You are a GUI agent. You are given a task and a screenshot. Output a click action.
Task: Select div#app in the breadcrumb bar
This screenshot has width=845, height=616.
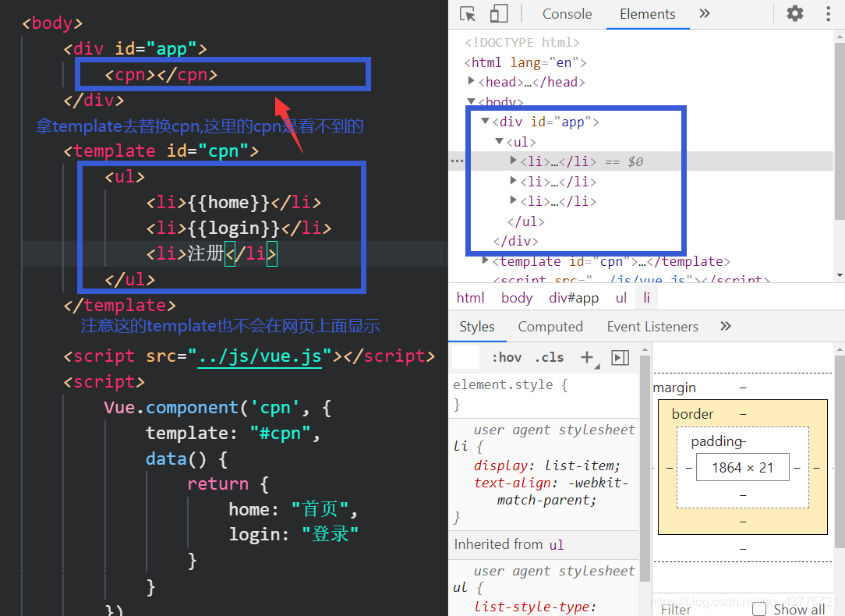pyautogui.click(x=574, y=298)
